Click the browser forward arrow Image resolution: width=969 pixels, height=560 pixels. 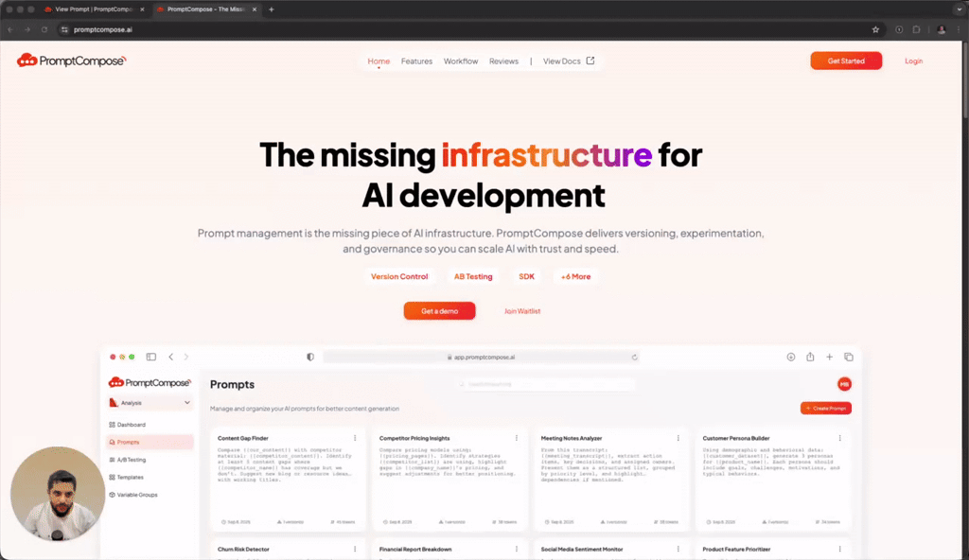27,29
